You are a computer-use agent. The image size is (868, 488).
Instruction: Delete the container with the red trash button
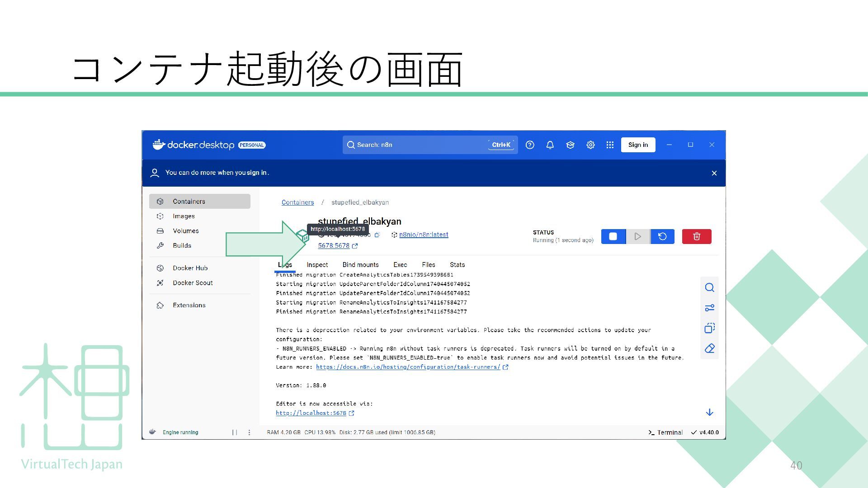point(696,236)
